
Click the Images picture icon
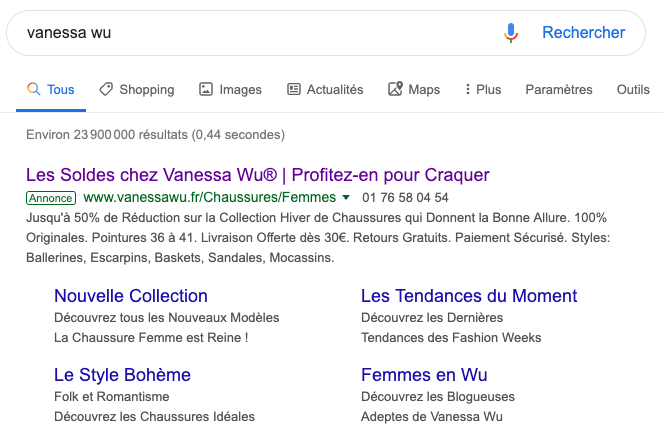pyautogui.click(x=206, y=89)
